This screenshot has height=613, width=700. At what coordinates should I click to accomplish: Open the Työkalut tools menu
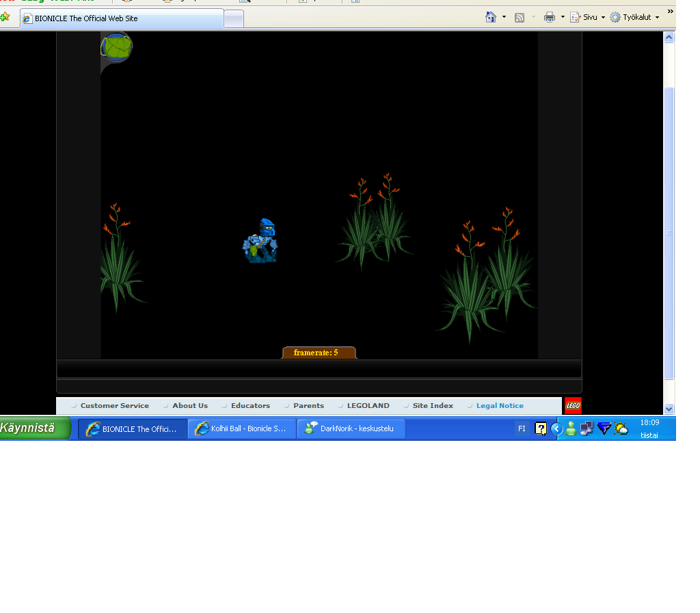pyautogui.click(x=634, y=17)
